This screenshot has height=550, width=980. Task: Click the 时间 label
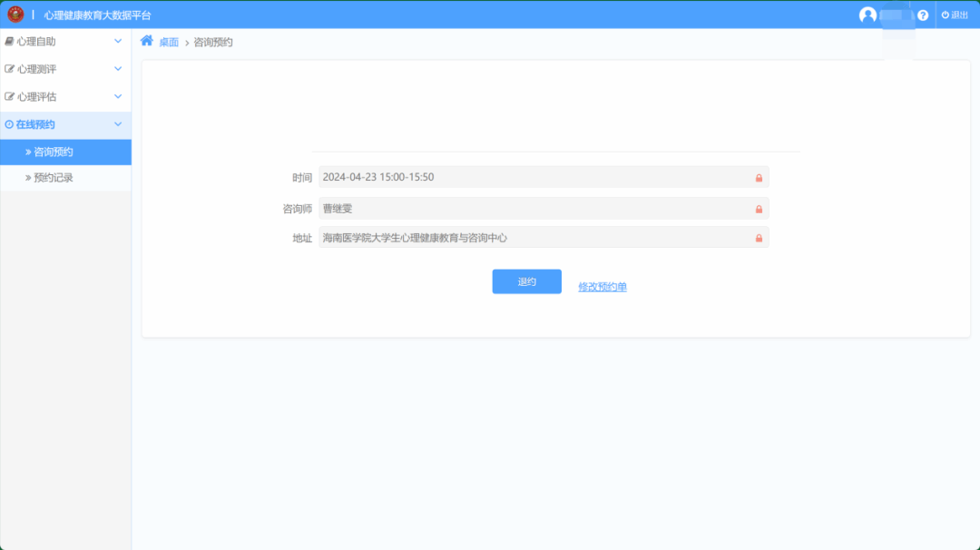(x=302, y=178)
